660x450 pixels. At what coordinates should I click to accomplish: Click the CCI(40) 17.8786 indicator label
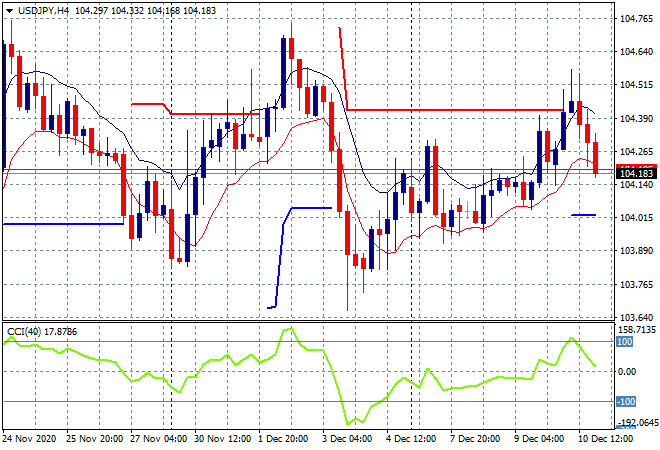pyautogui.click(x=42, y=332)
